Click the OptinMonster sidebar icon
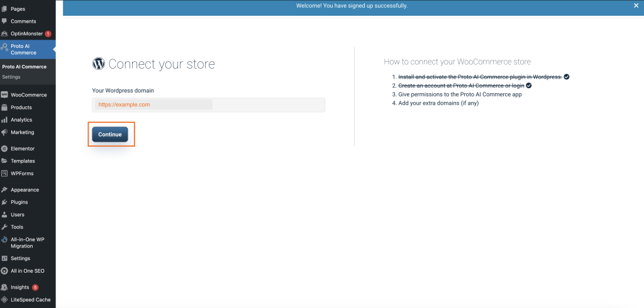 (x=4, y=34)
